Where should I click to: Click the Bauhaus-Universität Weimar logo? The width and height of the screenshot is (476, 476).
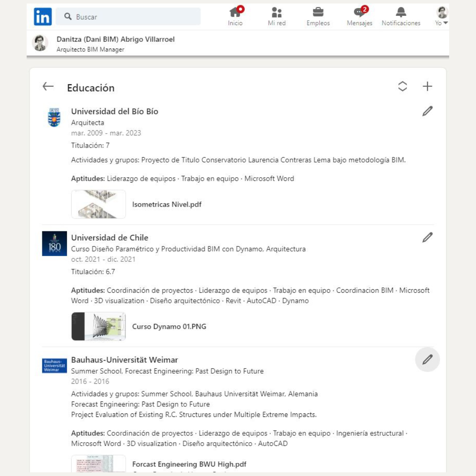(54, 366)
